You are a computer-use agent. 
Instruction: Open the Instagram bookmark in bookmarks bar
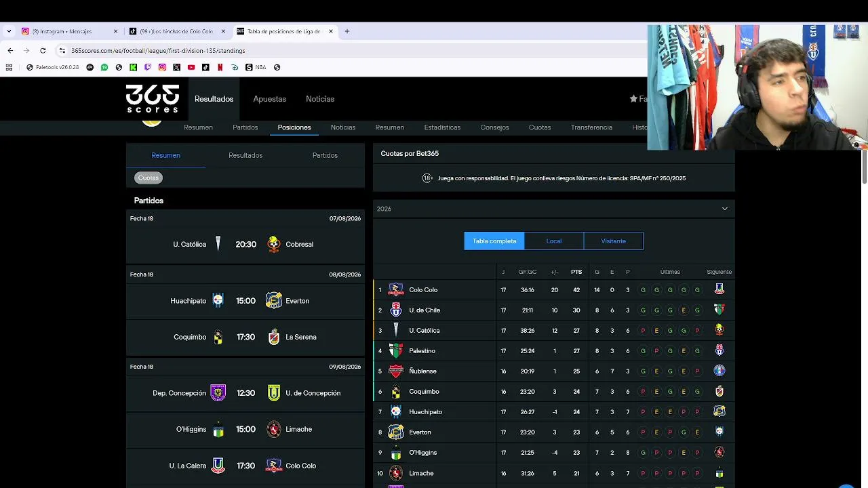pyautogui.click(x=162, y=68)
